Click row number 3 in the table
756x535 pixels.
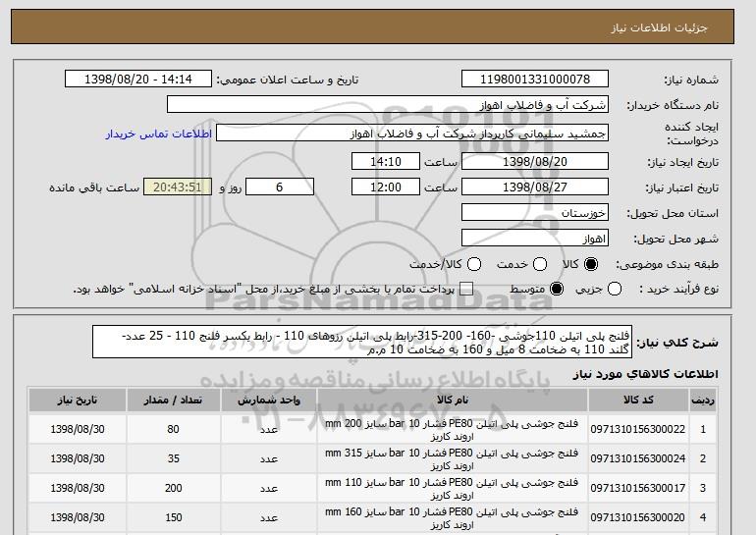click(x=702, y=488)
